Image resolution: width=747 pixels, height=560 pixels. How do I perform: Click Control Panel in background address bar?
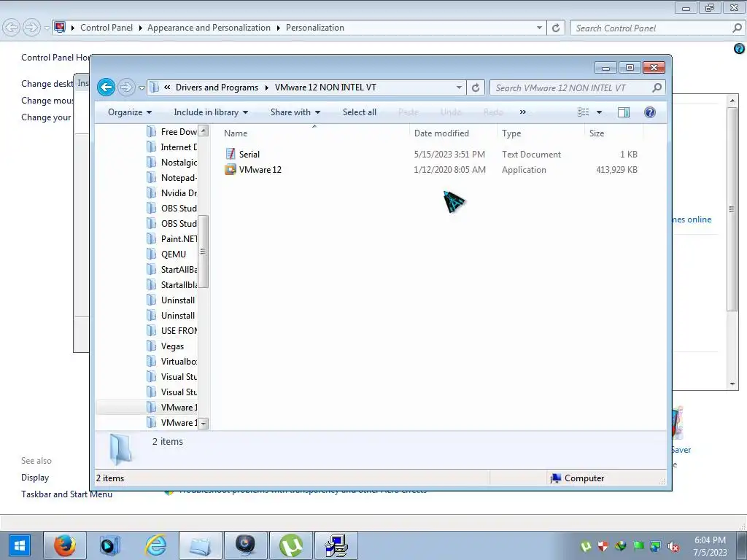[x=107, y=28]
